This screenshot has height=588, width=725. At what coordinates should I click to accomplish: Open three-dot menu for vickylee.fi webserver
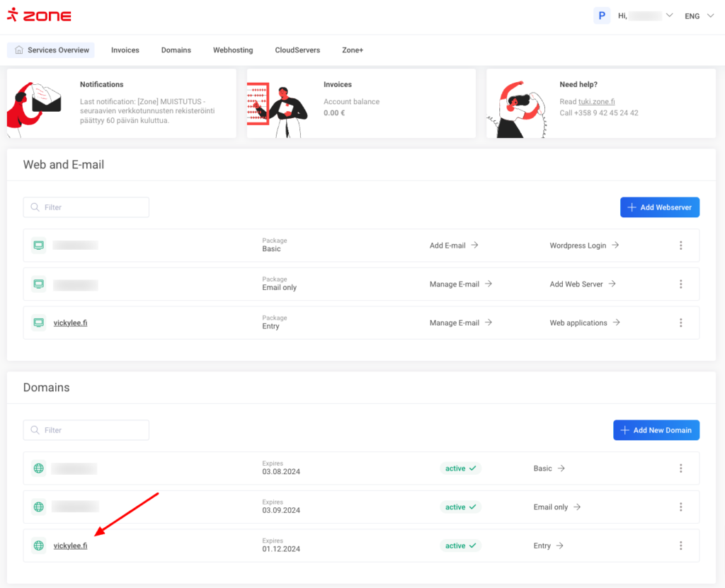coord(680,323)
